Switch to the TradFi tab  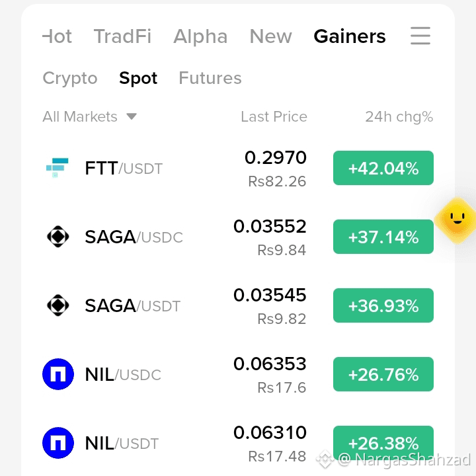point(122,36)
